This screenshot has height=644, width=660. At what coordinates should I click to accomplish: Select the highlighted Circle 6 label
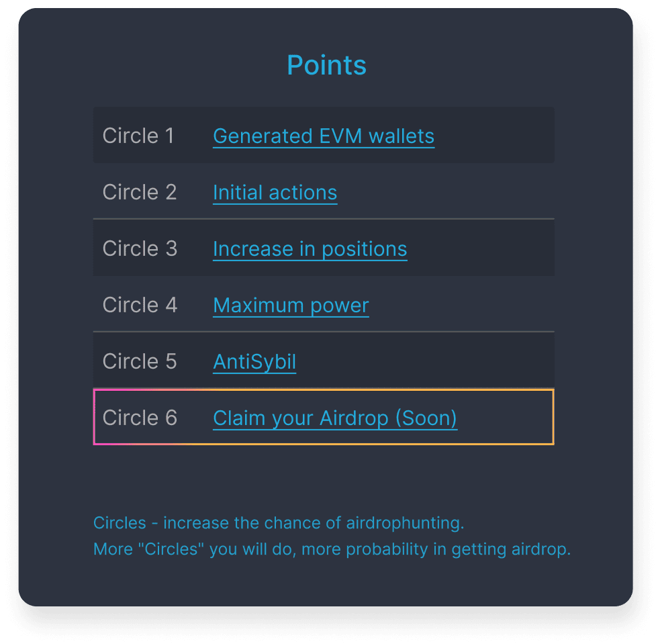click(140, 418)
